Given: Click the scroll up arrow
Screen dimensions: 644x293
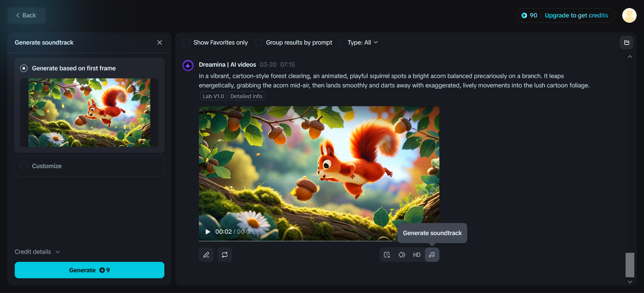Looking at the screenshot, I should (630, 57).
